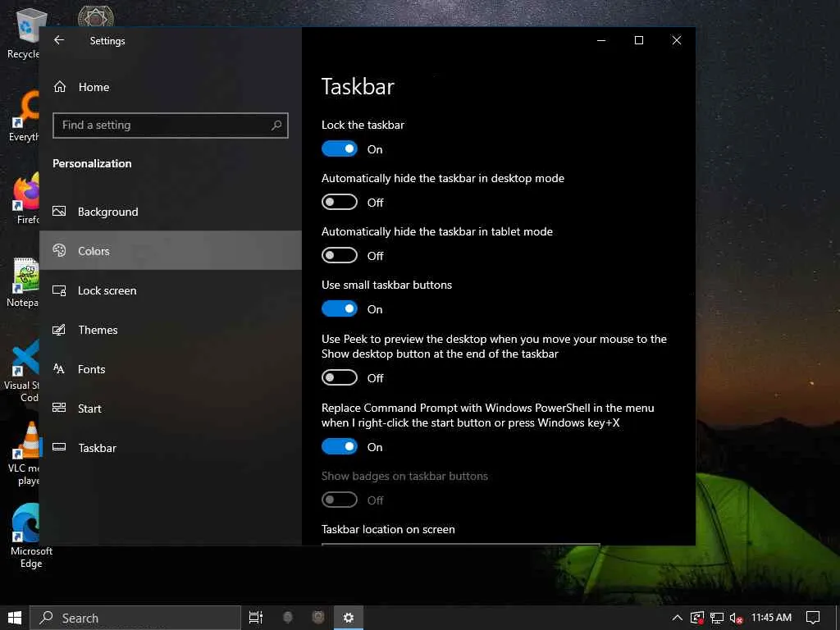Click the muted volume tray icon
This screenshot has height=630, width=840.
coord(736,618)
